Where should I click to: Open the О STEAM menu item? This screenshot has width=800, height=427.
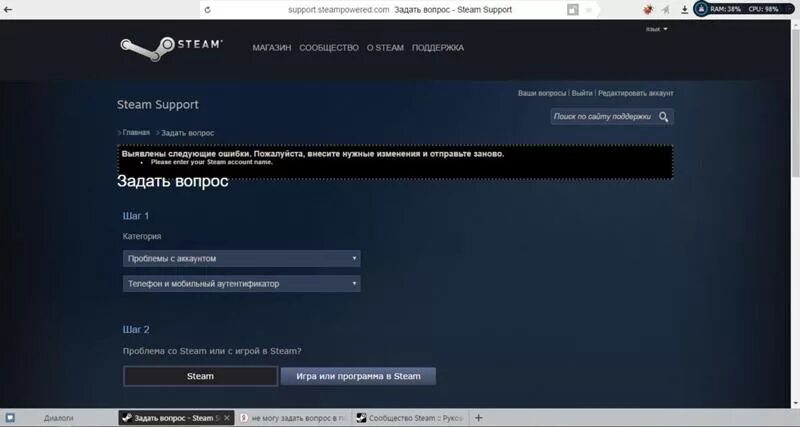(x=385, y=48)
